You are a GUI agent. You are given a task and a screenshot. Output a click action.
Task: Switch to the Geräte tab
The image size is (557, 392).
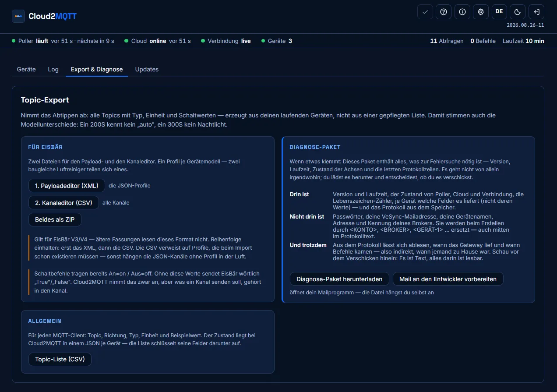click(x=26, y=69)
